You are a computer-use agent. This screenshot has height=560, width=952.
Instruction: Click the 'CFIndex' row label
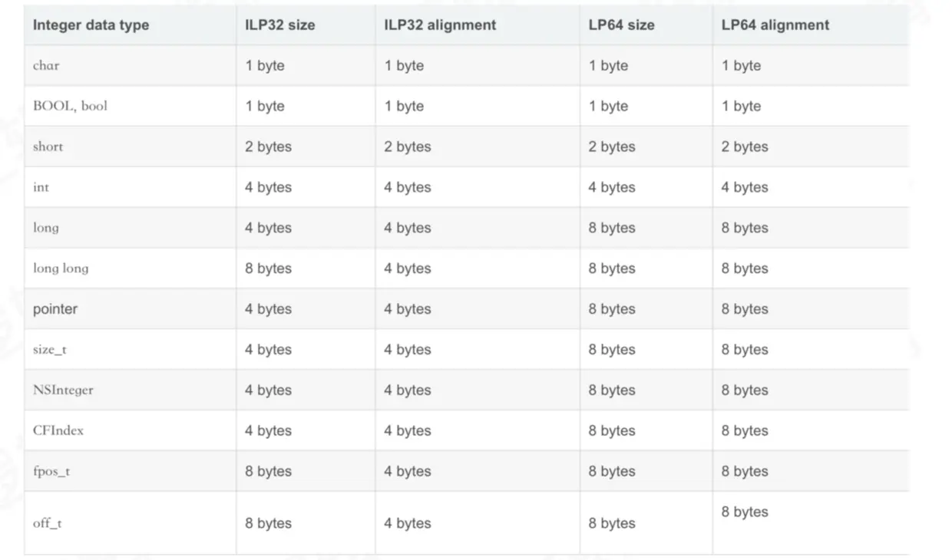(x=58, y=430)
